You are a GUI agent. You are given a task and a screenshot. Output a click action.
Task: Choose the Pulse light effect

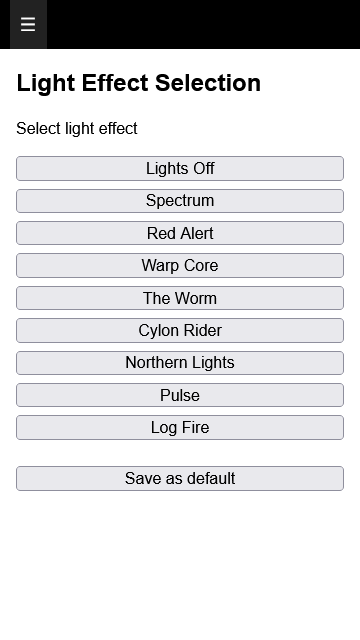pyautogui.click(x=180, y=395)
